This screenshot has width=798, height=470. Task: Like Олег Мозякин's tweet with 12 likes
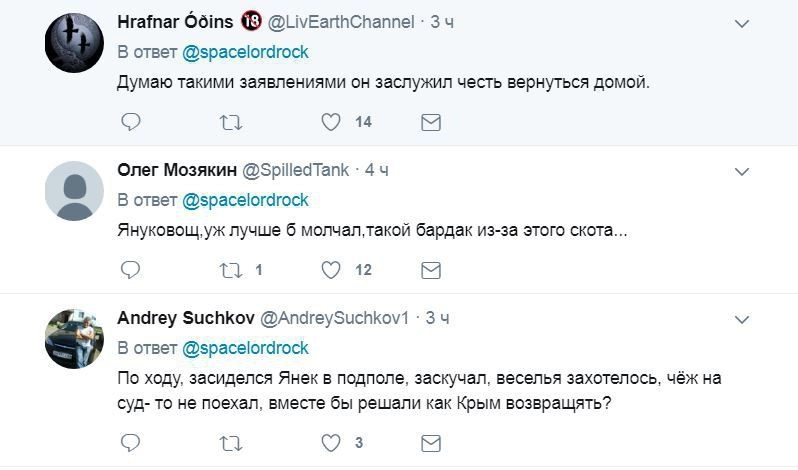click(331, 270)
